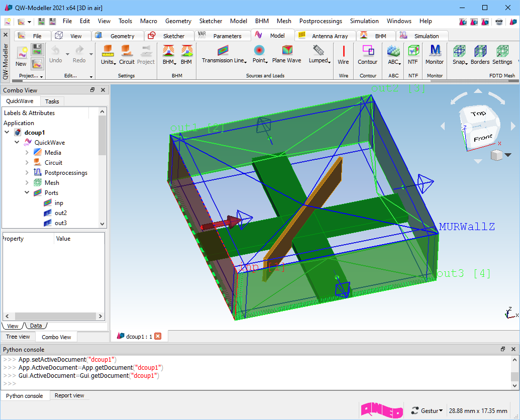The width and height of the screenshot is (520, 420).
Task: Click the inp port icon in tree
Action: 48,203
